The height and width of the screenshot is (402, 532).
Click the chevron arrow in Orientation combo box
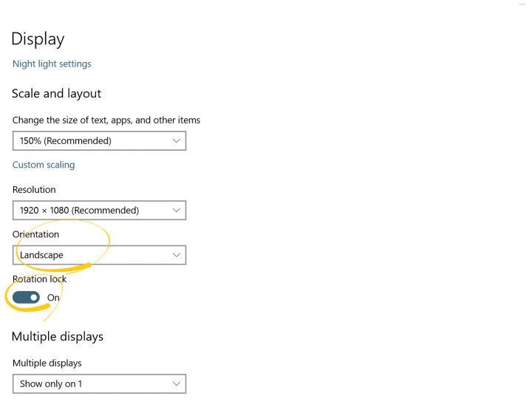tap(176, 255)
